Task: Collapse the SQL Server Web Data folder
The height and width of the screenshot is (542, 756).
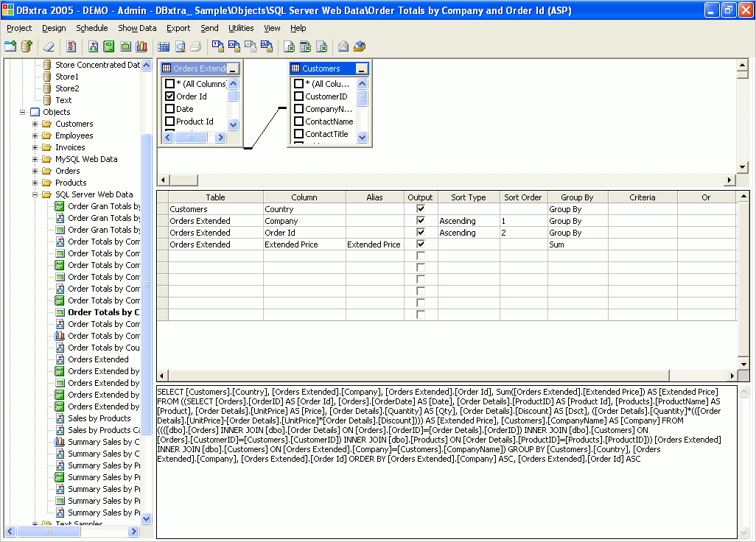Action: pos(35,194)
